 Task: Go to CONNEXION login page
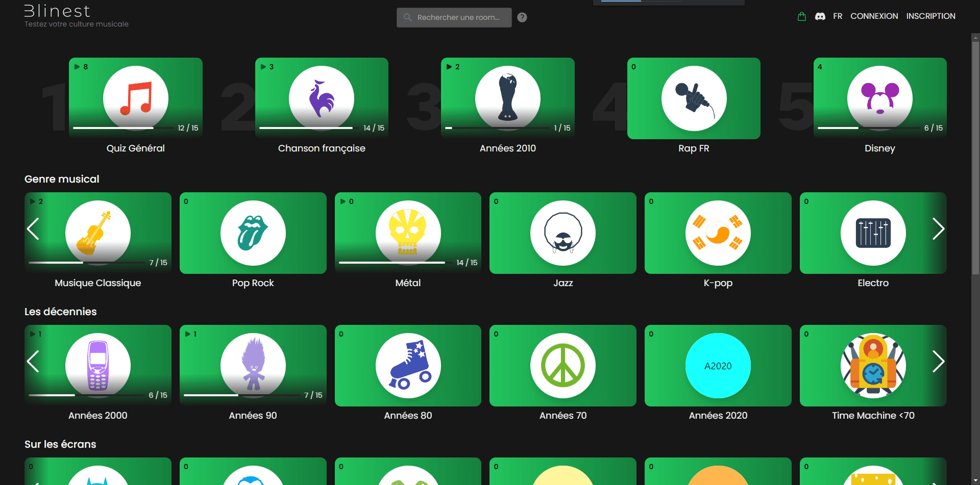874,16
